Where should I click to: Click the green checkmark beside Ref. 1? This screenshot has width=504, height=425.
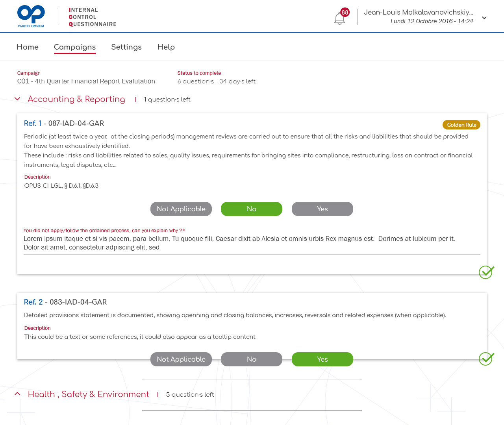[x=486, y=272]
